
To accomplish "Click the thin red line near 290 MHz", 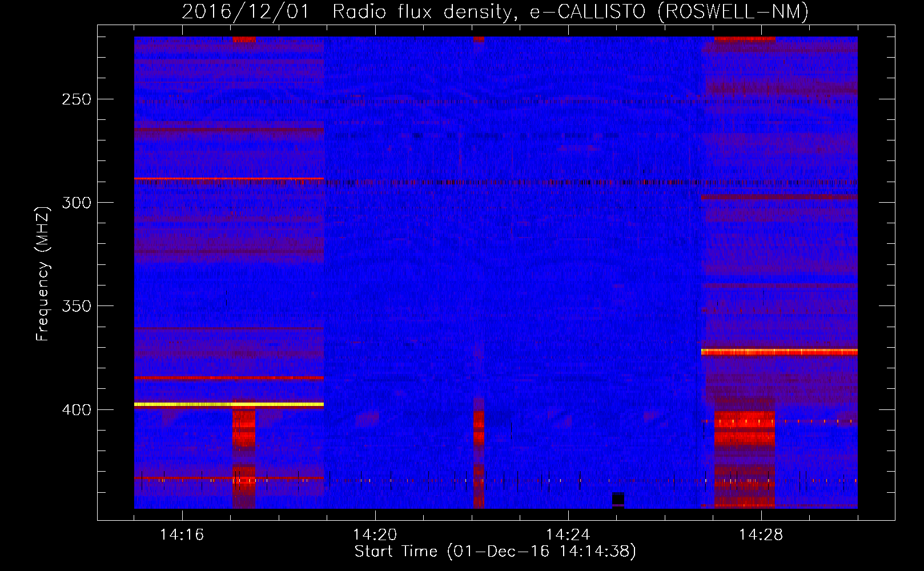I will pos(229,179).
